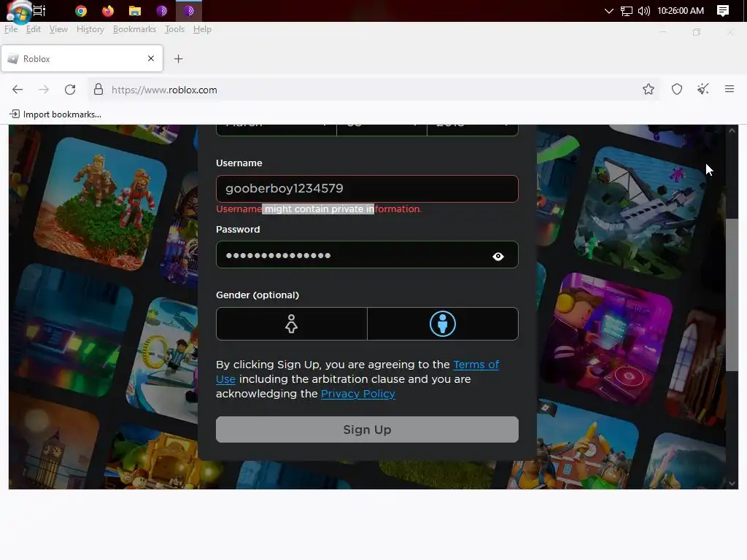
Task: Open the History menu
Action: pyautogui.click(x=90, y=29)
